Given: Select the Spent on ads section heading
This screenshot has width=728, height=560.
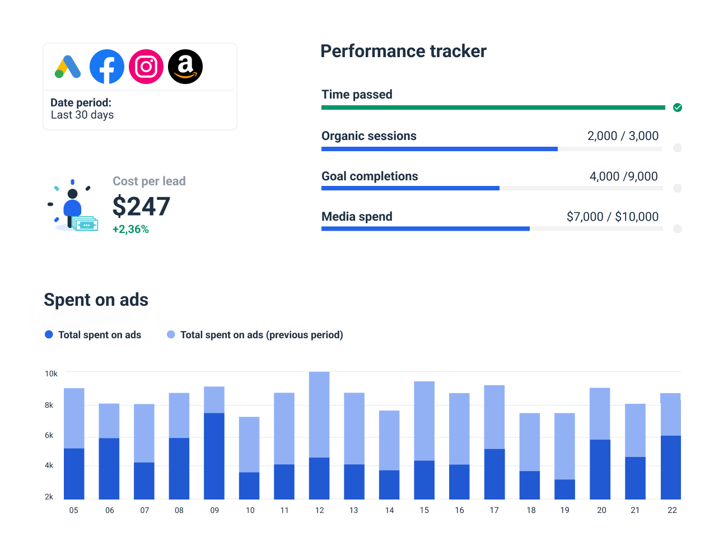Looking at the screenshot, I should [96, 300].
